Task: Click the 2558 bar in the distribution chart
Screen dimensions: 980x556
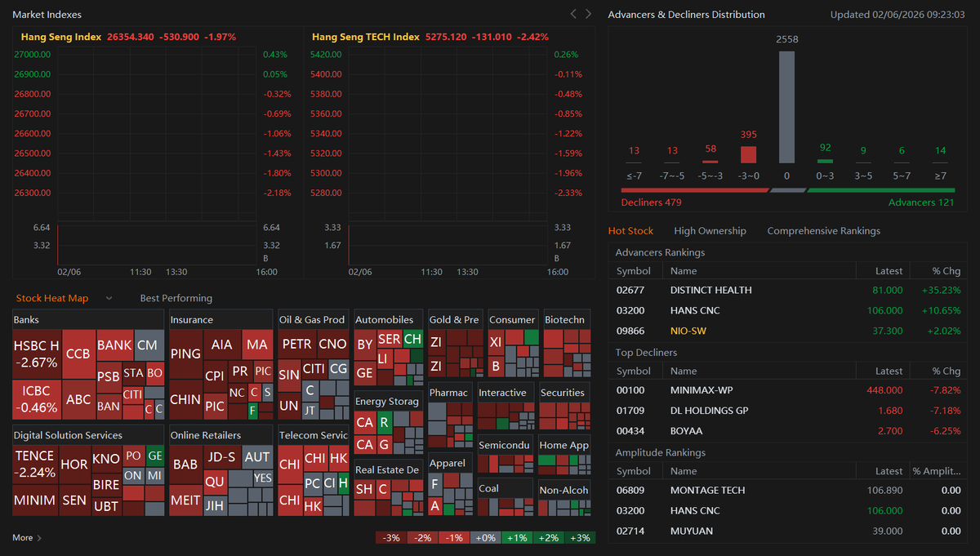Action: [786, 106]
